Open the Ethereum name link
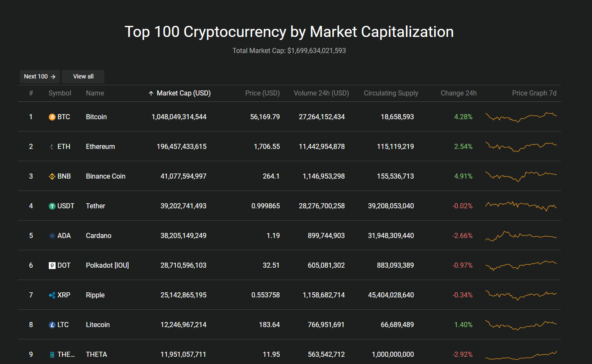592x364 pixels. (100, 146)
